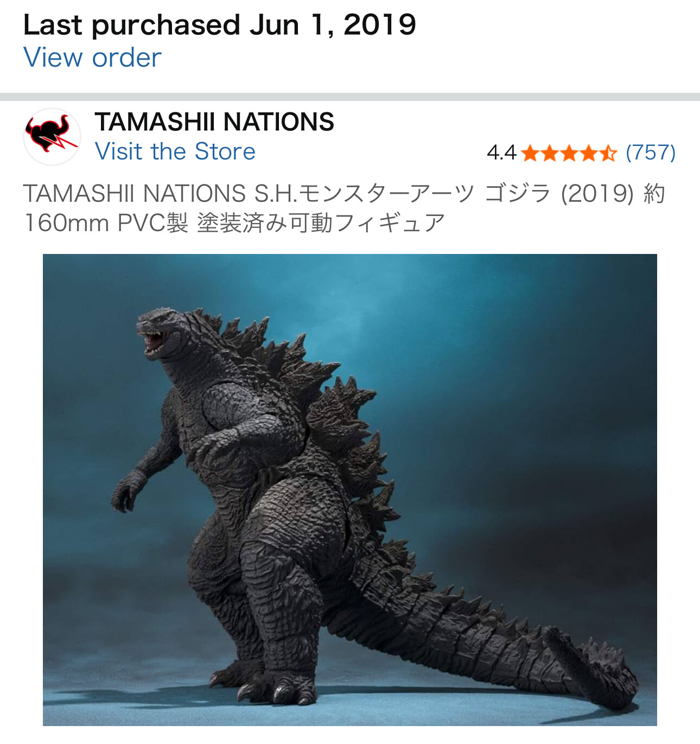Tap the TAMASHII NATIONS brand name
The image size is (700, 744).
click(214, 122)
